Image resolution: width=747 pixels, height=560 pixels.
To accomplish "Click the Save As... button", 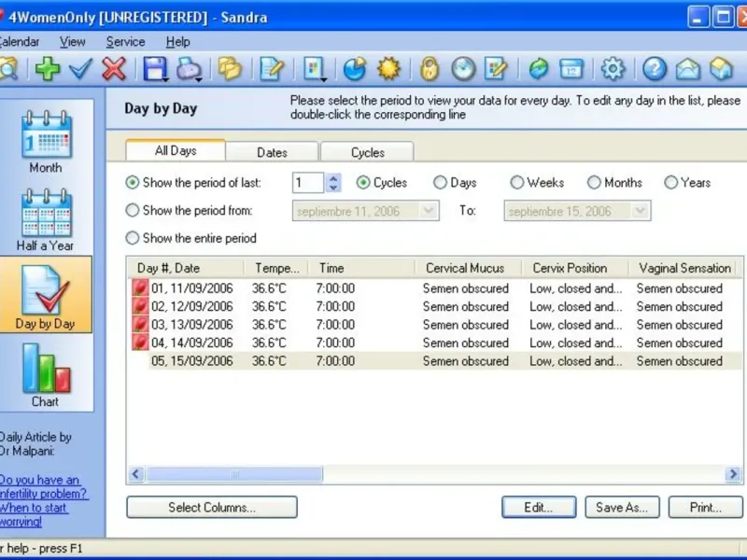I will point(622,507).
